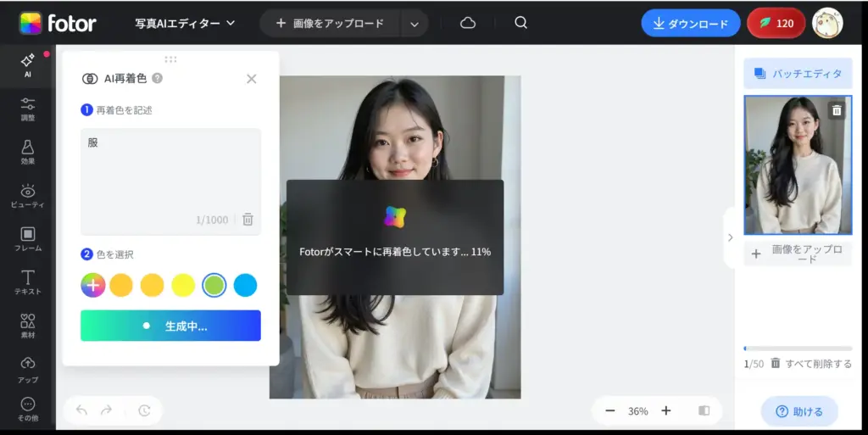Open the 素材 elements sidebar tool
The image size is (868, 435).
[27, 326]
